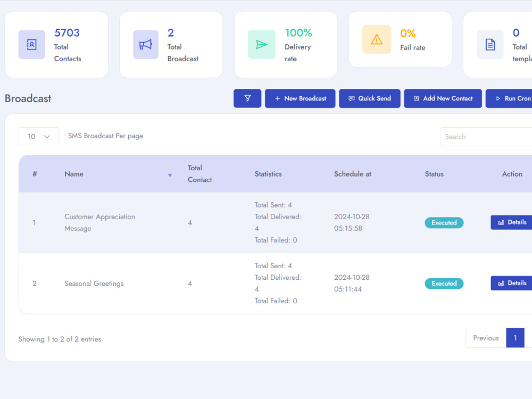Image resolution: width=532 pixels, height=399 pixels.
Task: Click the Total Contact column header
Action: (199, 174)
